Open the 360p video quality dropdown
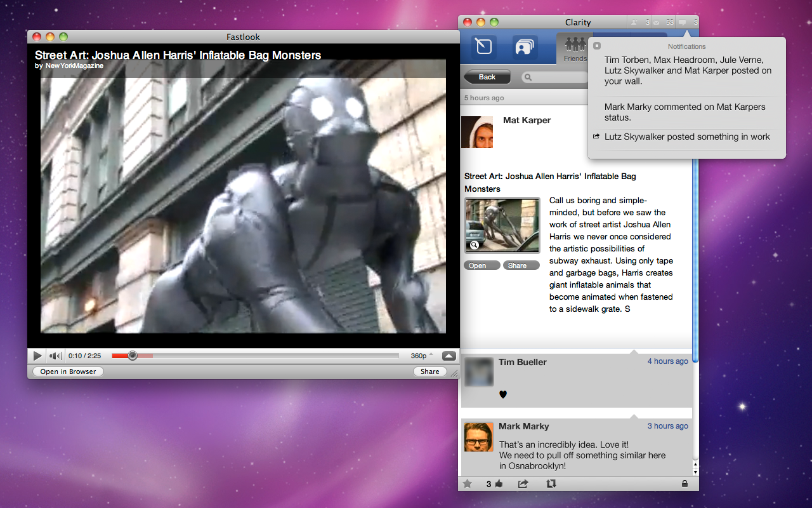Screen dimensions: 812x508 click(422, 356)
